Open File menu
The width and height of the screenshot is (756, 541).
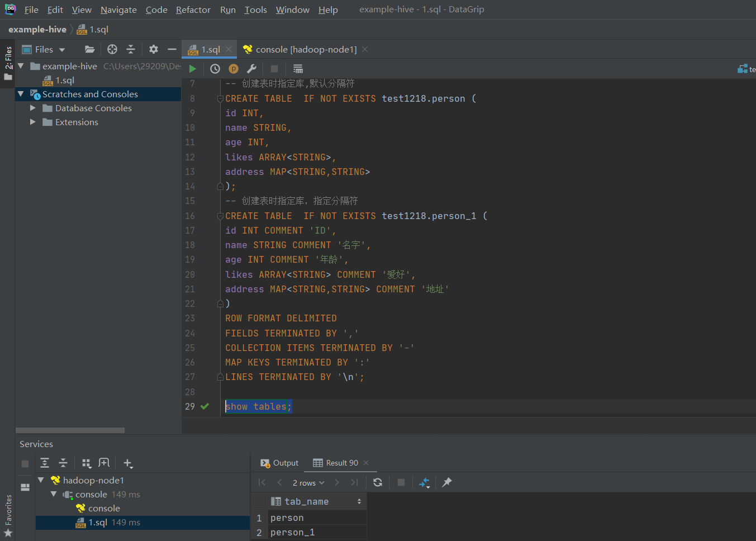[31, 10]
